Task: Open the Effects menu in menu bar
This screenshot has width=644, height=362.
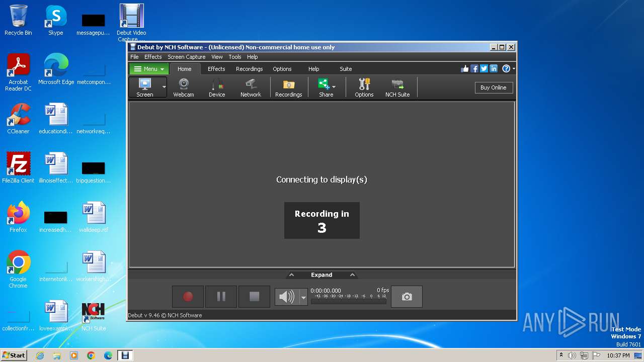Action: coord(153,57)
